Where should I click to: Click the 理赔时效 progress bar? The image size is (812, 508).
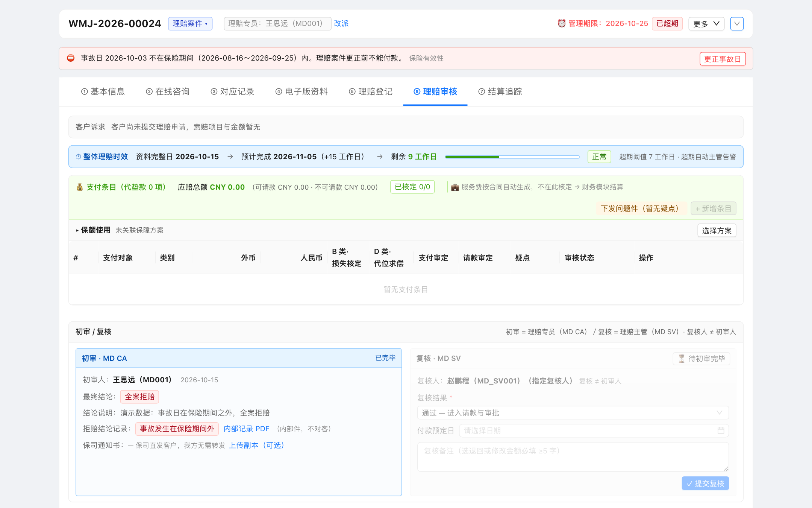click(x=512, y=157)
